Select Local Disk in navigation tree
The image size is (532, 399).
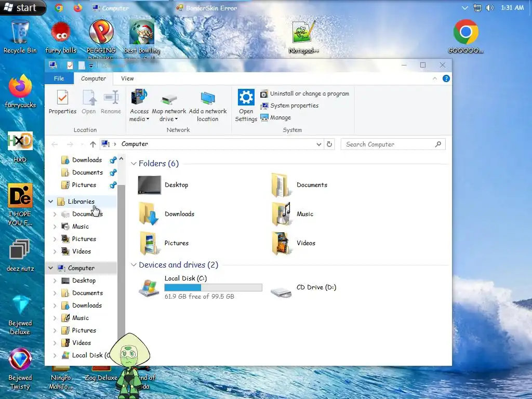(x=87, y=355)
